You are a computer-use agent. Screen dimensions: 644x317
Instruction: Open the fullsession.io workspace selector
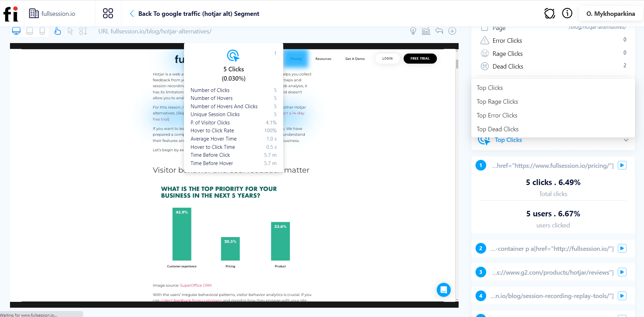pyautogui.click(x=52, y=14)
